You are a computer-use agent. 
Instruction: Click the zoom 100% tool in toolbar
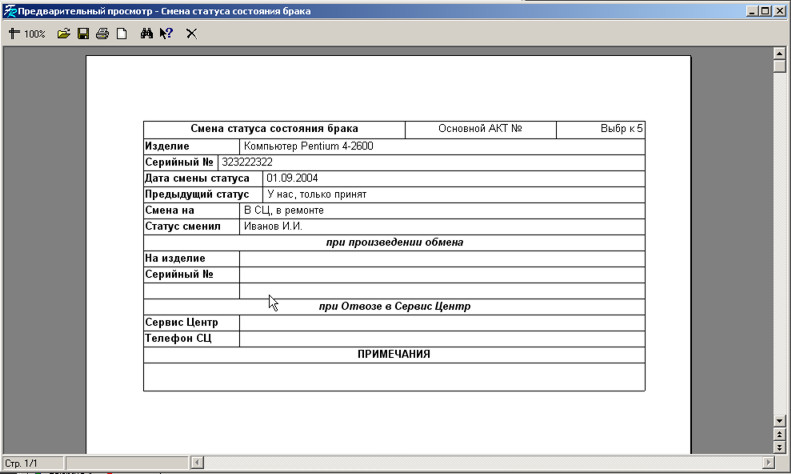27,33
